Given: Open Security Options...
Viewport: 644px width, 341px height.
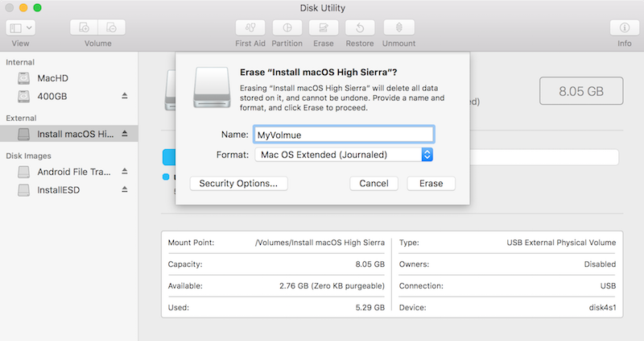Looking at the screenshot, I should [238, 184].
